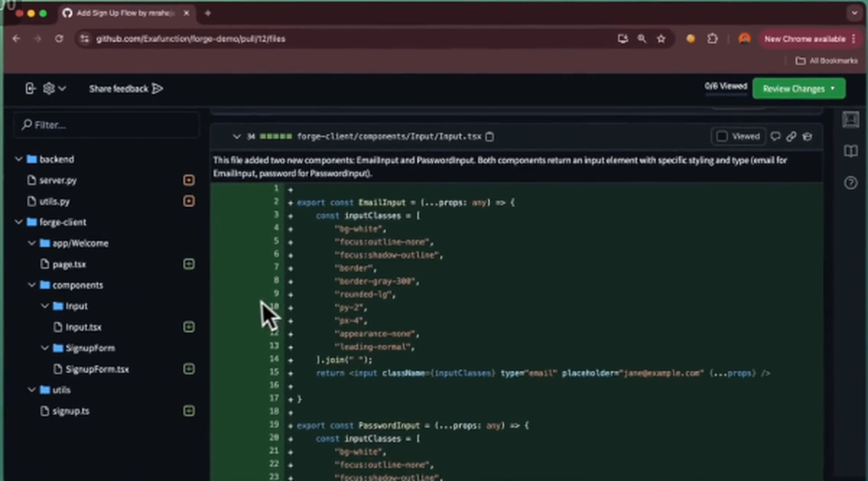This screenshot has height=481, width=868.
Task: Click the EmailInput export line of code
Action: (405, 202)
